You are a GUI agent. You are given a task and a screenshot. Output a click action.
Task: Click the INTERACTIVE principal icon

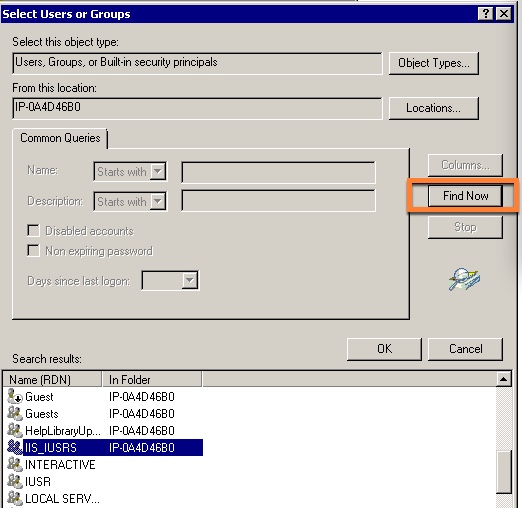tap(15, 464)
